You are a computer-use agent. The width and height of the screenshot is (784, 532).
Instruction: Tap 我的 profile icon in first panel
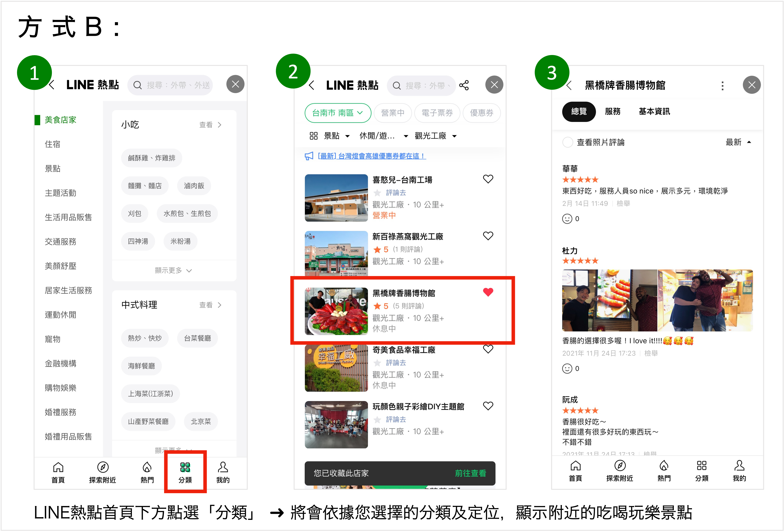[x=223, y=467]
